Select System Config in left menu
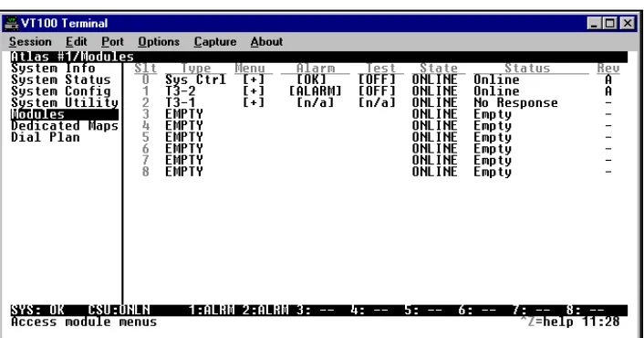Image resolution: width=644 pixels, height=338 pixels. pos(61,91)
